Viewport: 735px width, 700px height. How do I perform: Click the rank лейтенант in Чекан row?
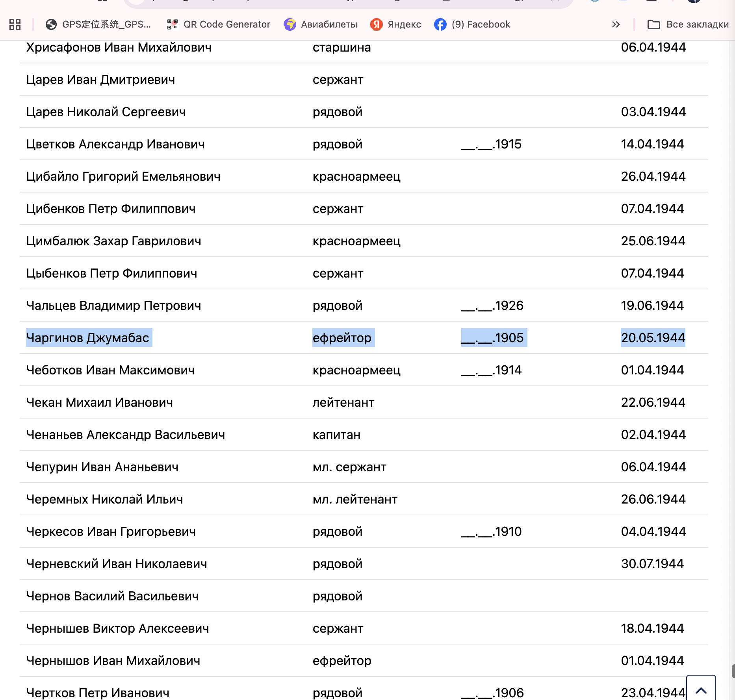click(343, 402)
